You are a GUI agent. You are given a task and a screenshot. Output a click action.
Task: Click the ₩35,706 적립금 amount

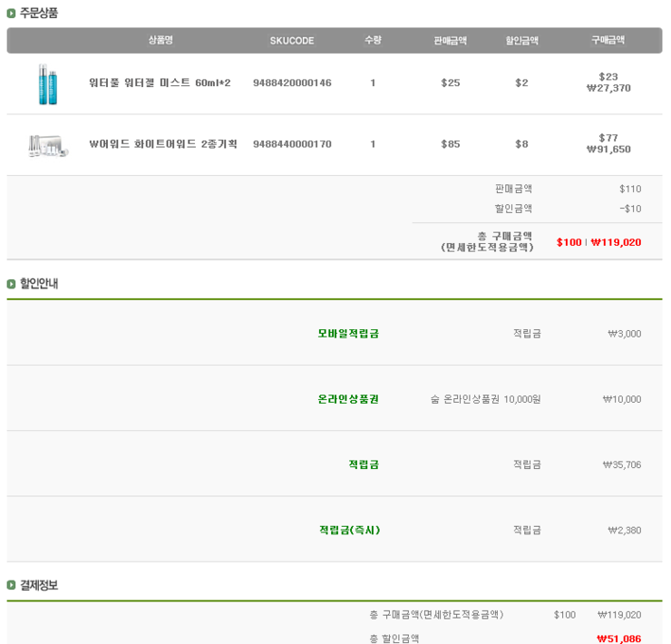pos(622,464)
